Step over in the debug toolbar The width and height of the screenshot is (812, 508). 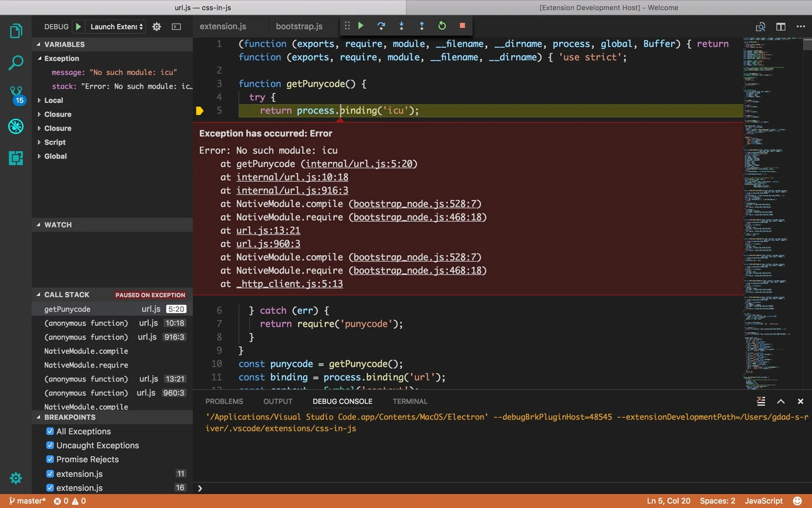click(x=381, y=26)
